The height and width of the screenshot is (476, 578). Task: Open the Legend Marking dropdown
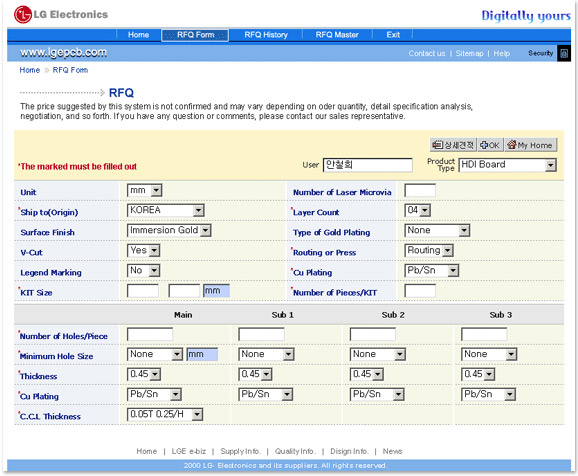pos(143,271)
